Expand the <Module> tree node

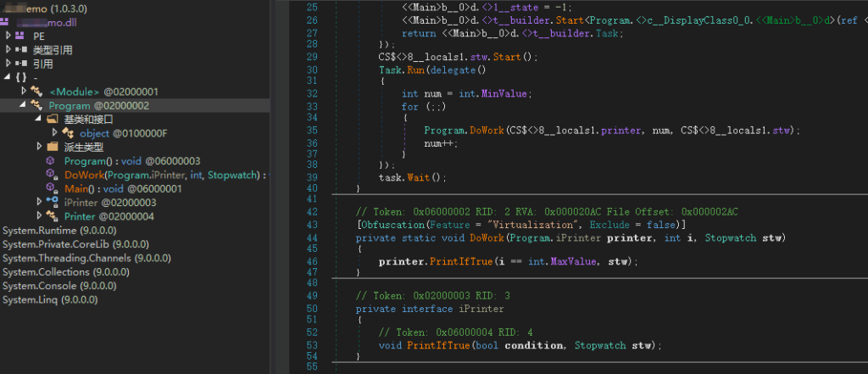click(x=23, y=91)
